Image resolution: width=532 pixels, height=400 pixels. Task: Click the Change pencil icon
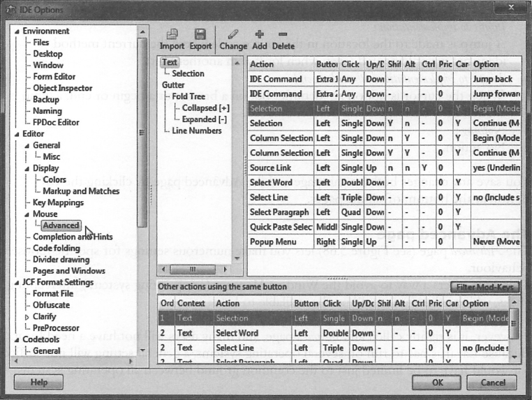[x=232, y=35]
